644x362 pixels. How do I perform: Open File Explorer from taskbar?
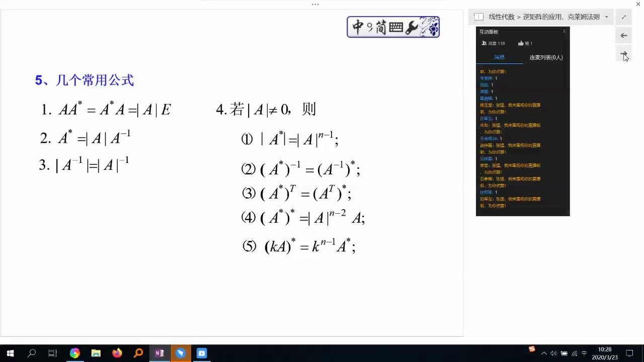[x=96, y=353]
